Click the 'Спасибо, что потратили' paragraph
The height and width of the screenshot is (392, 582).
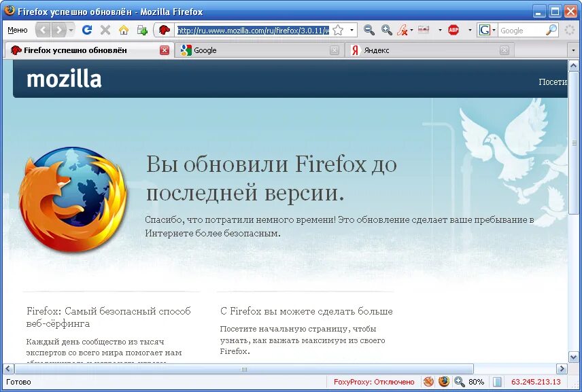(339, 226)
